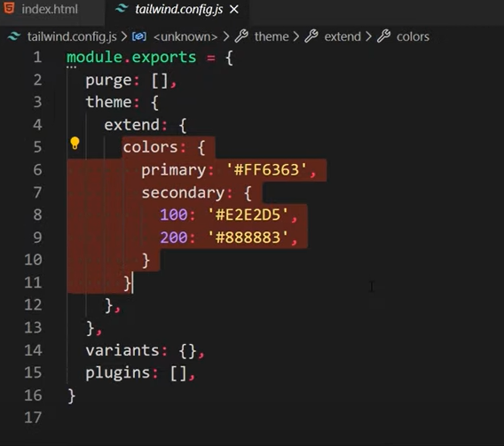Image resolution: width=504 pixels, height=446 pixels.
Task: Click the variable symbol icon before <unknown>
Action: point(139,36)
